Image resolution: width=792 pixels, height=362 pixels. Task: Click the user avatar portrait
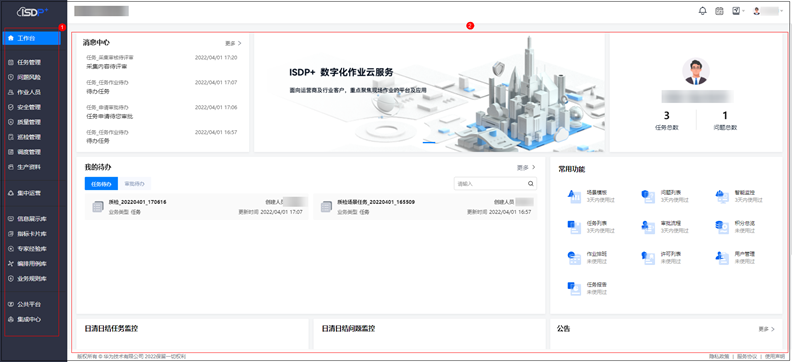[x=696, y=71]
